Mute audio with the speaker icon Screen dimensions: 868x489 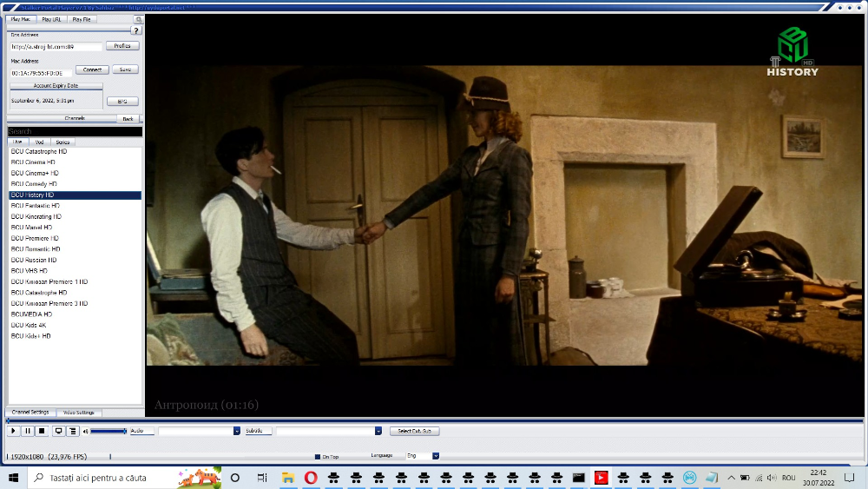(85, 432)
